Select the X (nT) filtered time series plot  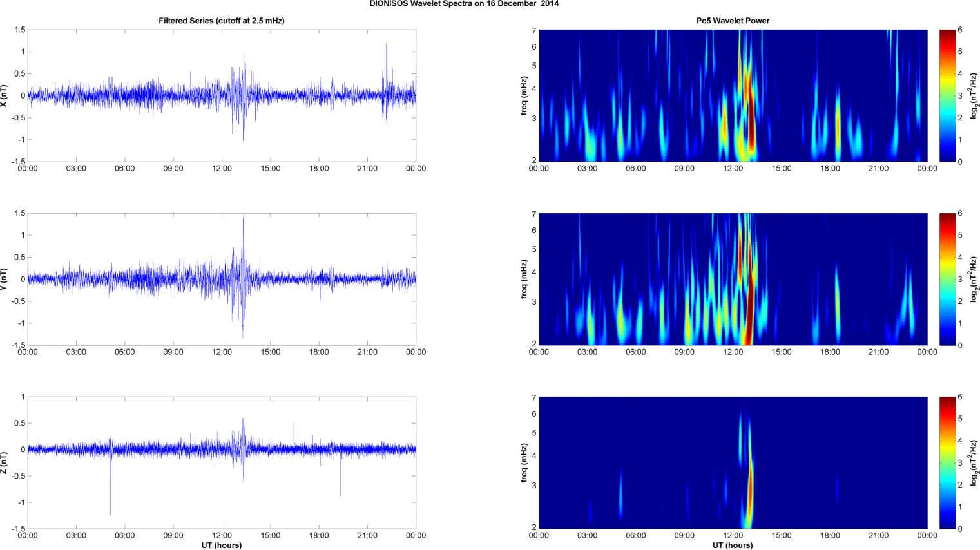coord(222,95)
